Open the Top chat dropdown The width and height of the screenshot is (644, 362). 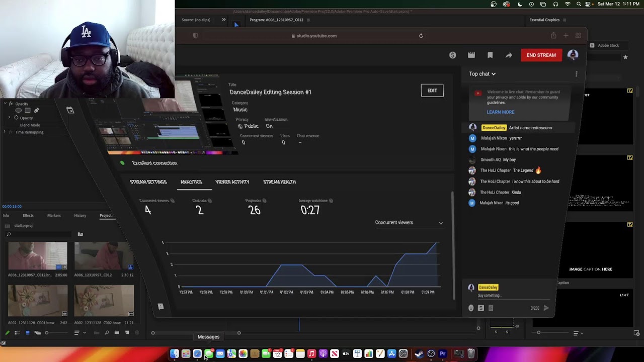[x=482, y=74]
